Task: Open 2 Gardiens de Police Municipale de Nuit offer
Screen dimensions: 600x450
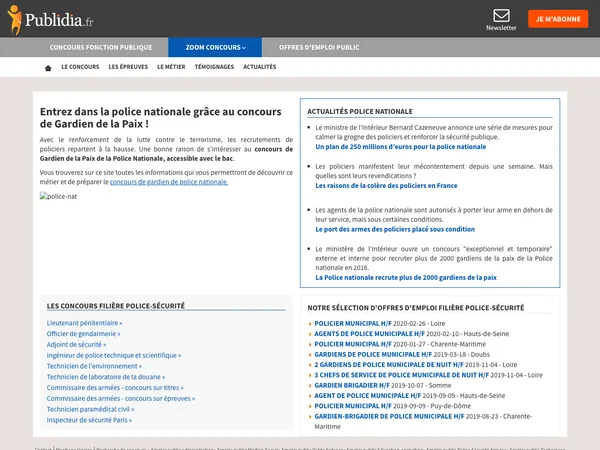Action: (x=389, y=365)
